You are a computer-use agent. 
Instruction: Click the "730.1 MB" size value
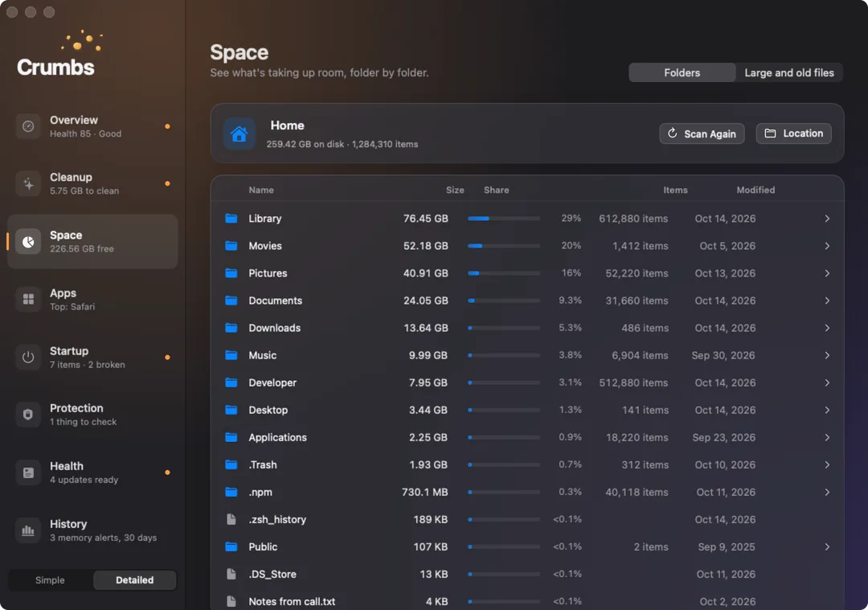424,492
